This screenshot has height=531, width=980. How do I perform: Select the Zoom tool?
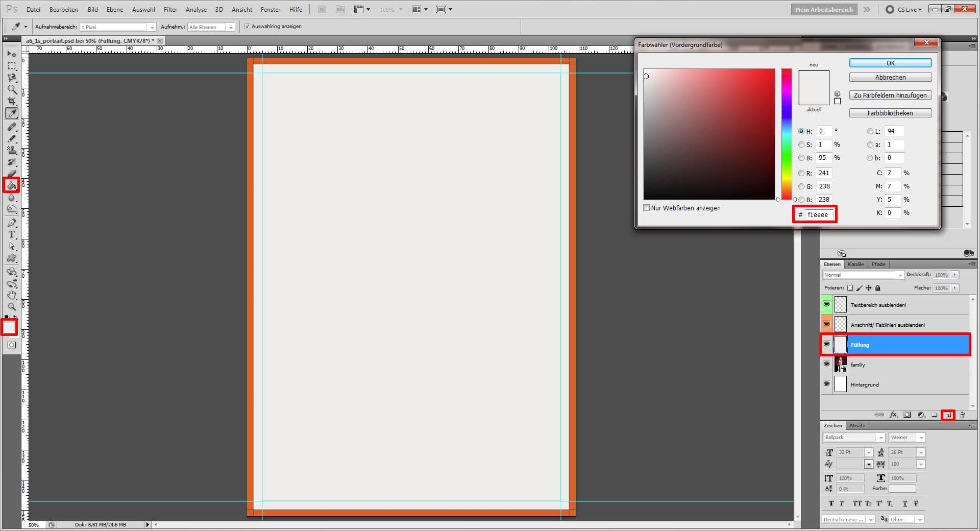tap(12, 307)
